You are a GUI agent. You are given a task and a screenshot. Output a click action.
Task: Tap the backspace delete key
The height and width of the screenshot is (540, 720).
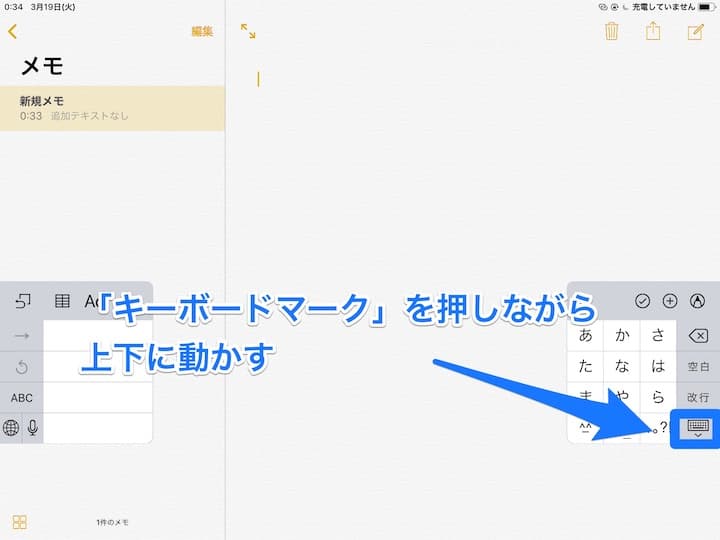click(698, 336)
